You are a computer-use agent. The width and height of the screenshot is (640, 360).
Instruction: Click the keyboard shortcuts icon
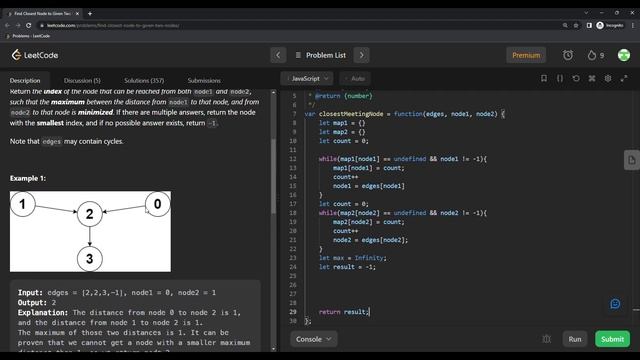coord(592,78)
